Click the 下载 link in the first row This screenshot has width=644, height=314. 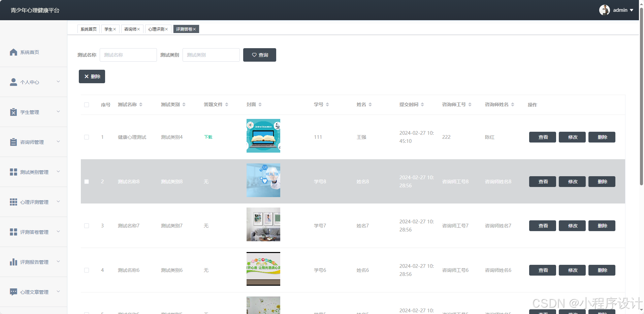(208, 137)
